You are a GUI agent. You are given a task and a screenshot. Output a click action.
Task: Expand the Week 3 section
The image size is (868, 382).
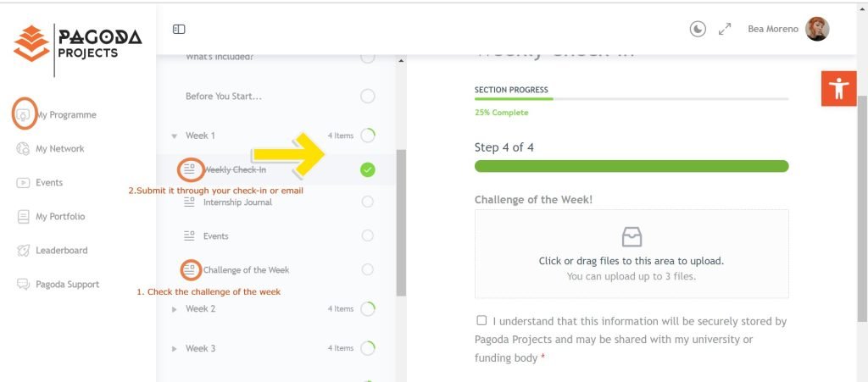click(175, 349)
